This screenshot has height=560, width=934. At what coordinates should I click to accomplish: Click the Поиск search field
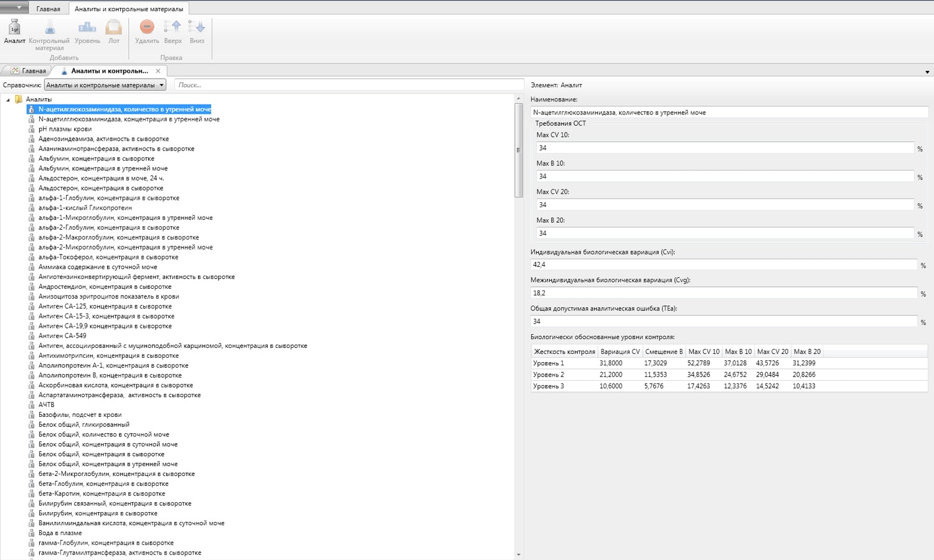click(x=349, y=85)
